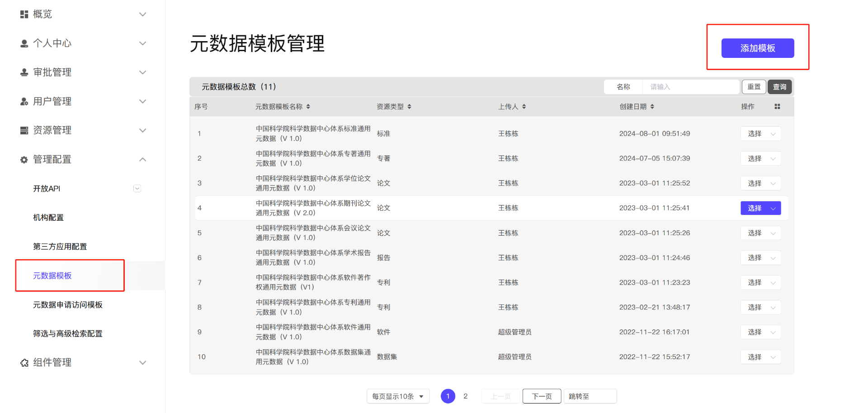Click the 资源管理 list icon
The width and height of the screenshot is (868, 413).
(x=24, y=130)
